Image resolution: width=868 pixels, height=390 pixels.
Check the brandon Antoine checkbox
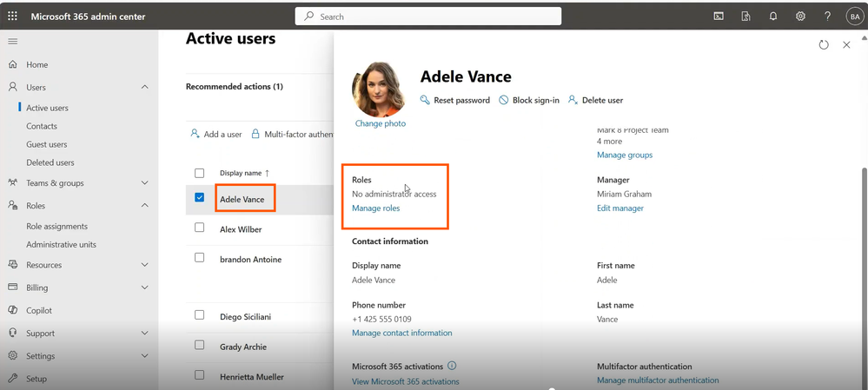[199, 257]
